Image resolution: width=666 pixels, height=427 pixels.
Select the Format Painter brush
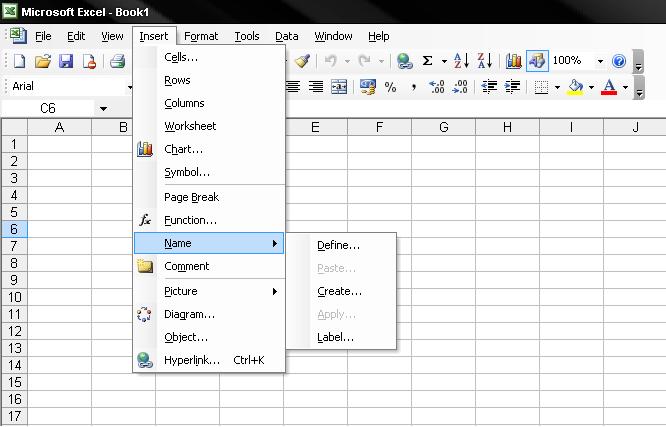(x=302, y=61)
